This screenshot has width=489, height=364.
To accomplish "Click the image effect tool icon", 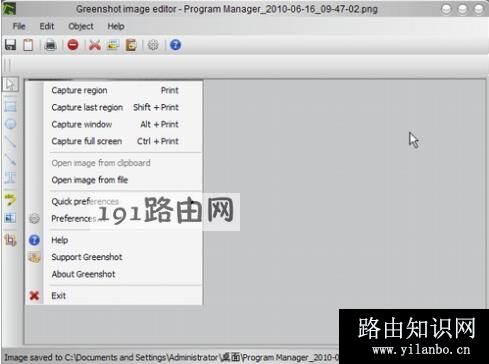I will pos(10,218).
